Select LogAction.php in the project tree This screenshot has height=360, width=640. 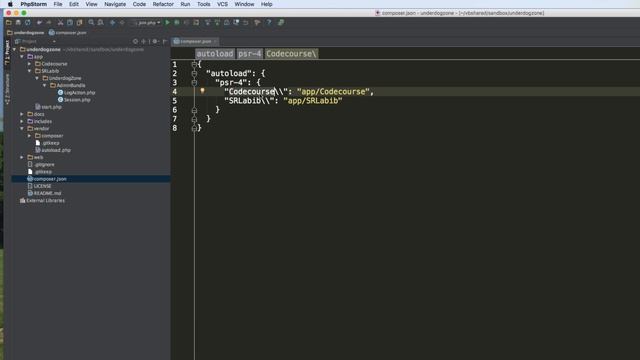[x=76, y=93]
